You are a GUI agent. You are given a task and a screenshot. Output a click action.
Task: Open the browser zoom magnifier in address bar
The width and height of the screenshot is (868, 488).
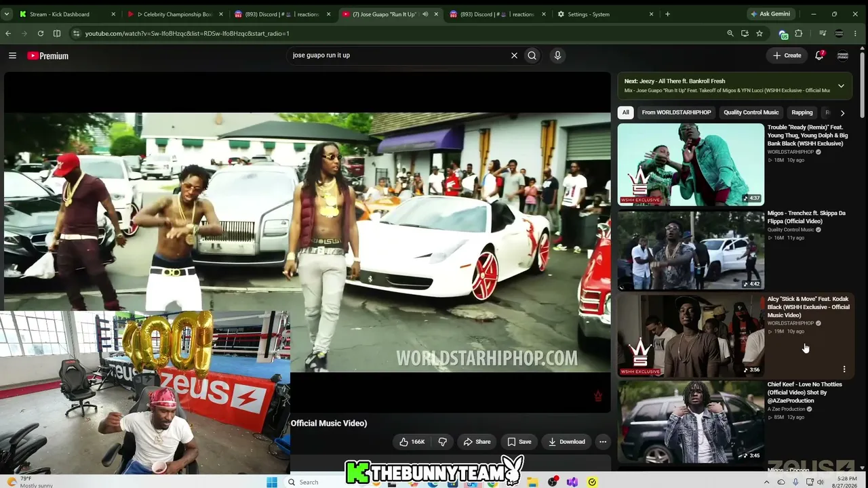coord(730,33)
